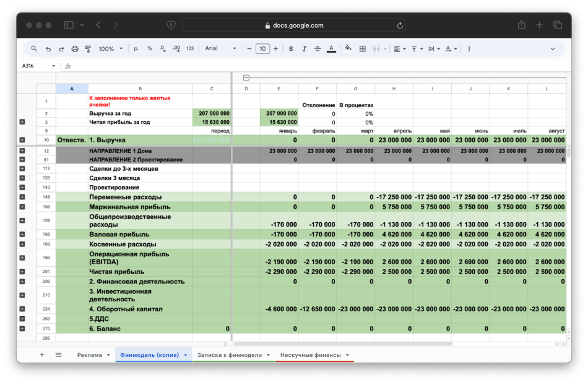The image size is (588, 383).
Task: Add a new sheet with the plus button
Action: [x=42, y=355]
